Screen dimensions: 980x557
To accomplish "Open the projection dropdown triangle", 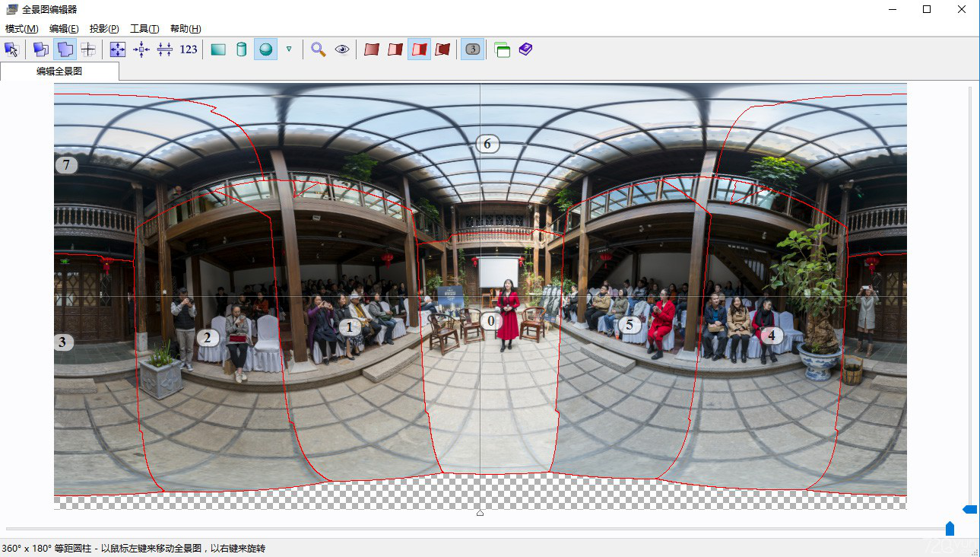I will point(289,49).
